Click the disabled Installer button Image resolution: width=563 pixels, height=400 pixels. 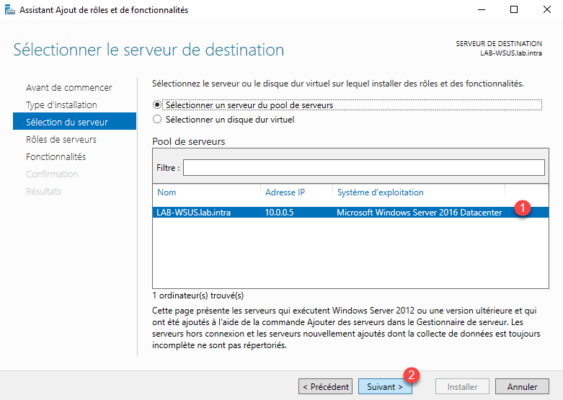coord(462,386)
